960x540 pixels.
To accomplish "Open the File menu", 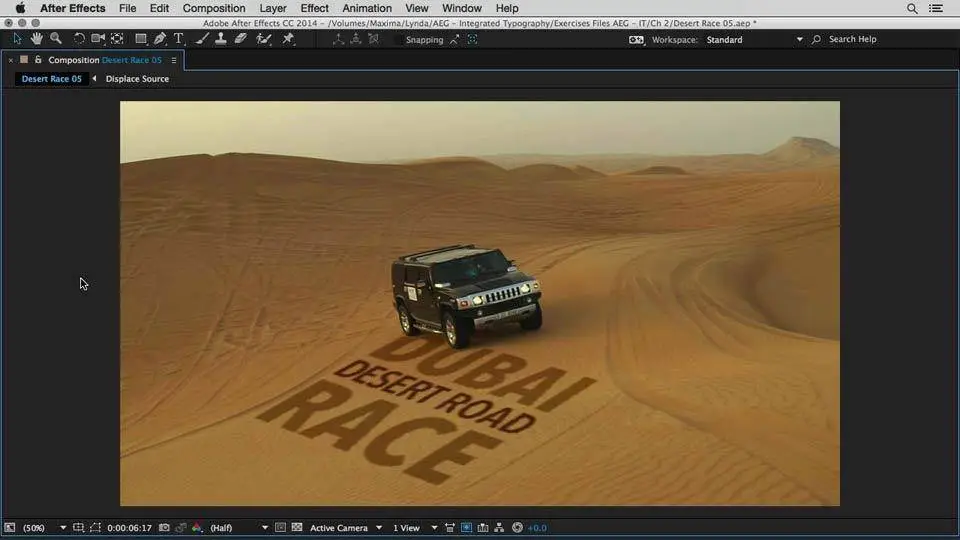I will point(127,8).
